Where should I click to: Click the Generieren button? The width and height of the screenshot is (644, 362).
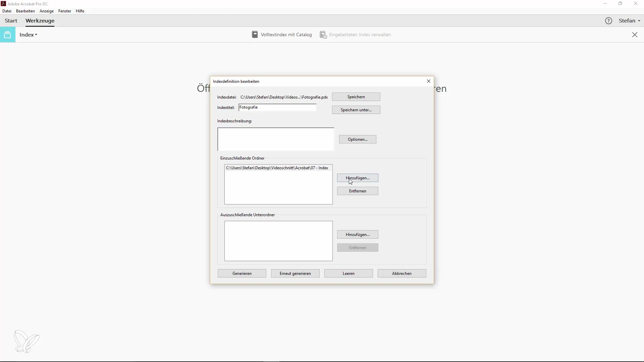[242, 273]
